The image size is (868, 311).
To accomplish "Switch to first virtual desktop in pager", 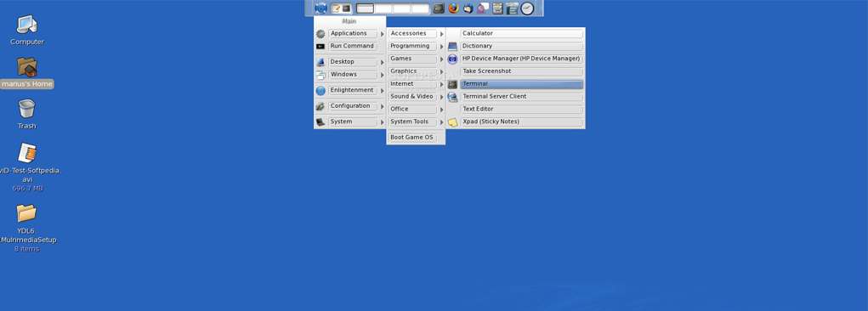I will point(366,8).
